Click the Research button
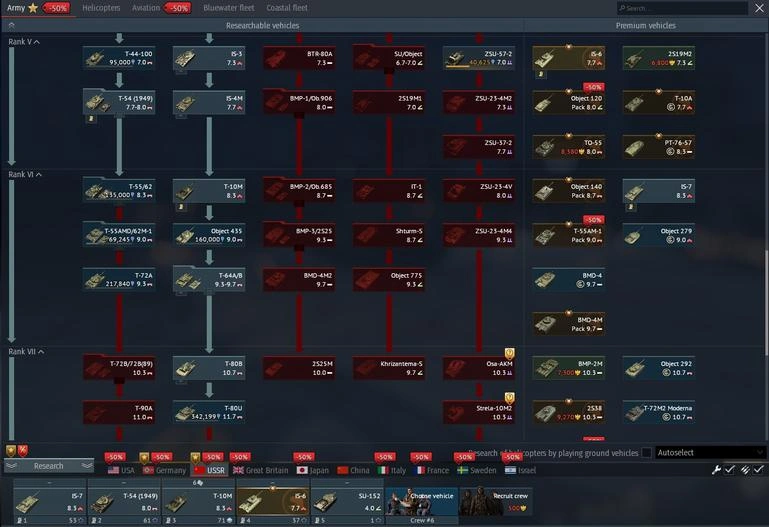The width and height of the screenshot is (769, 527). pos(49,466)
